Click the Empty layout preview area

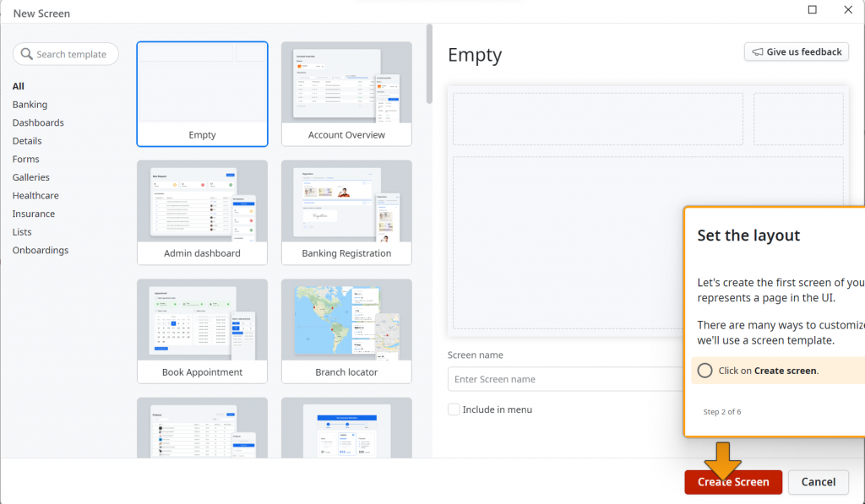pyautogui.click(x=648, y=211)
